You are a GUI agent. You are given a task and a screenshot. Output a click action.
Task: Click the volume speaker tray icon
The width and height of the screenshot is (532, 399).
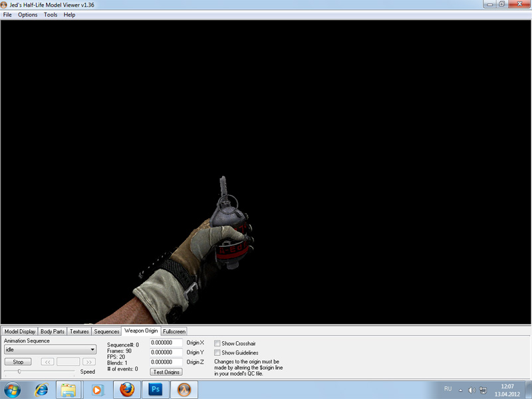click(x=471, y=390)
